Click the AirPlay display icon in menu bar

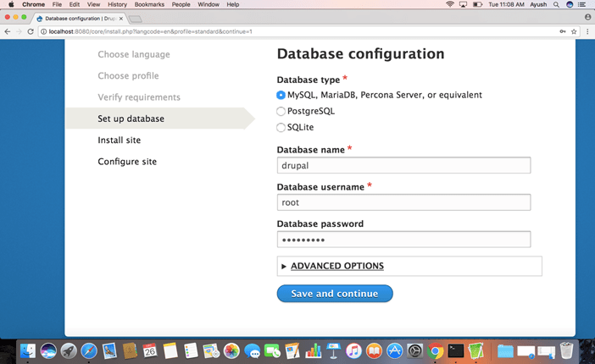[463, 4]
